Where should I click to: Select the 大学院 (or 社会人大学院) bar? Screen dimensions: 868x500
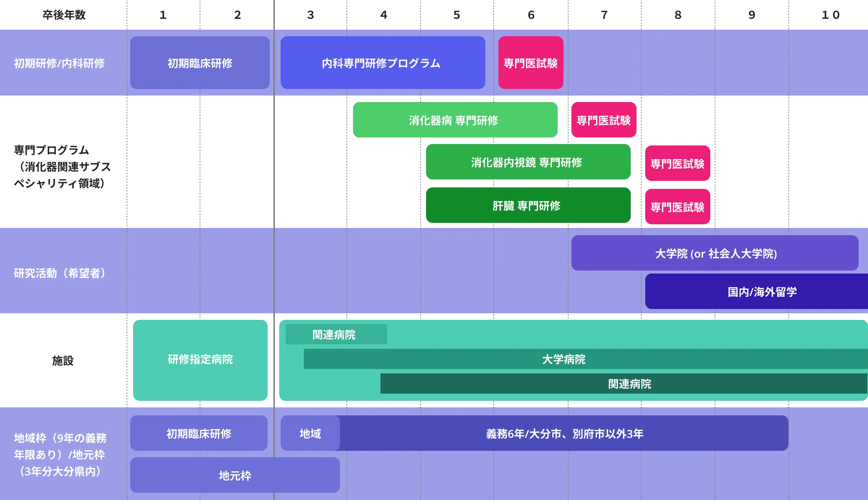coord(715,253)
